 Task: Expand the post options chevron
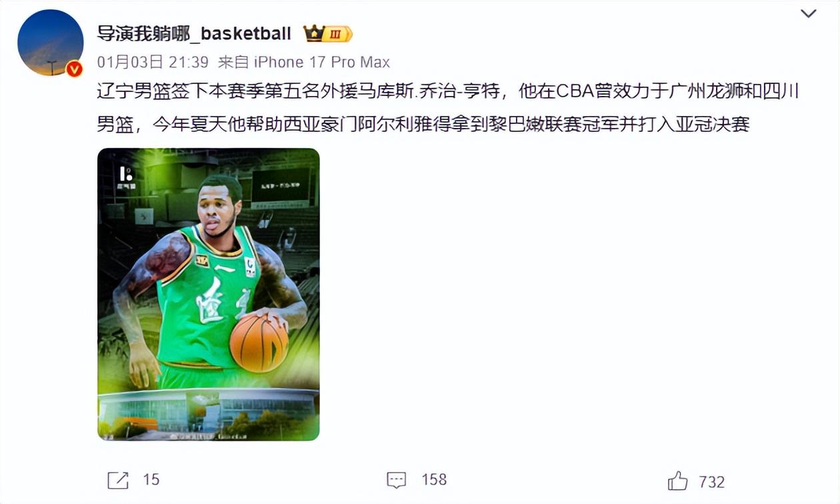tap(808, 13)
